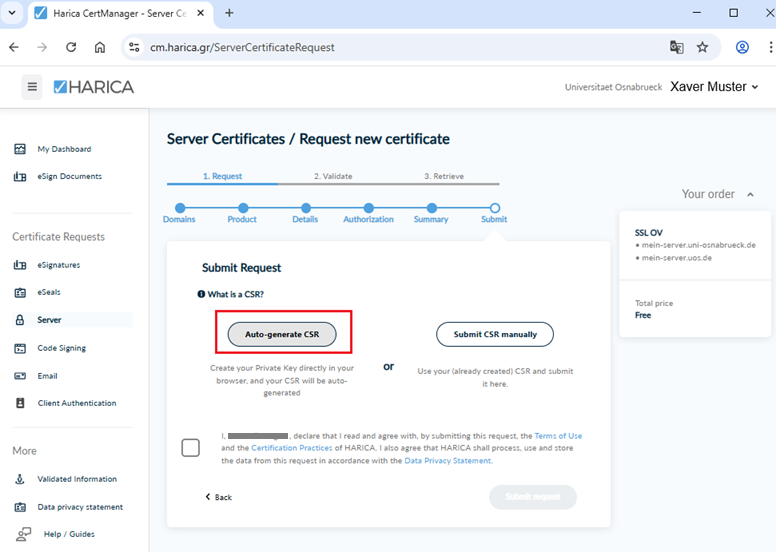Switch to the 1. Request tab
776x552 pixels.
pos(222,176)
